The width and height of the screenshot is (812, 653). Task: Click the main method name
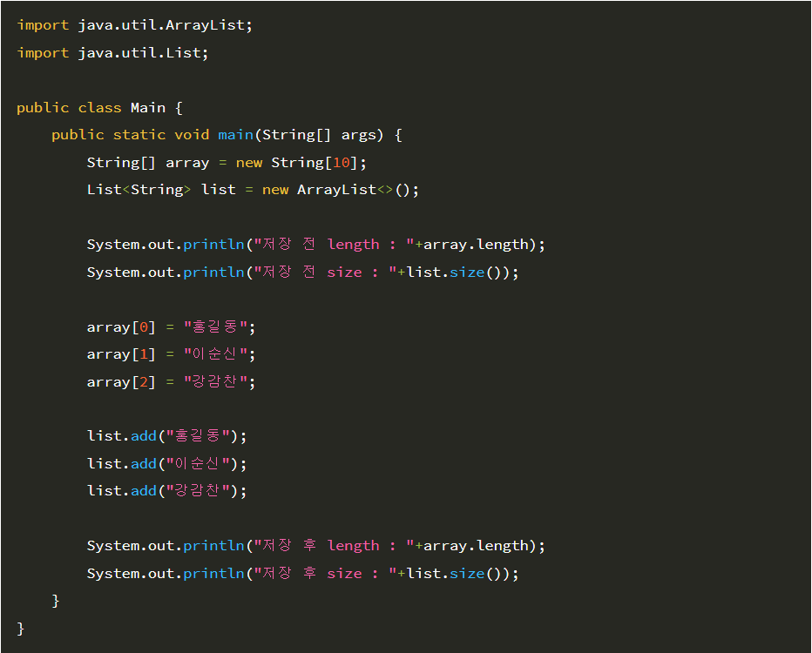click(x=235, y=135)
